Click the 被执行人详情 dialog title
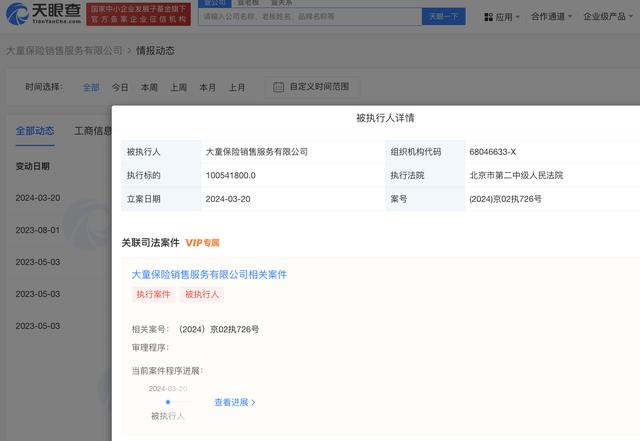This screenshot has height=441, width=640. coord(385,118)
